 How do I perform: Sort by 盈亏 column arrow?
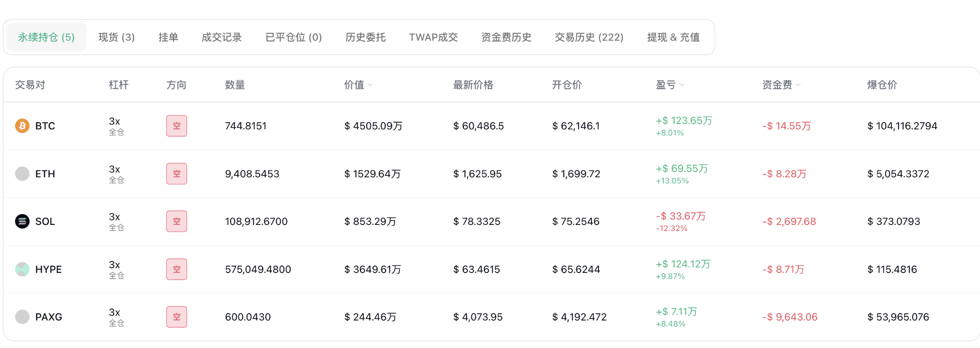click(x=682, y=85)
